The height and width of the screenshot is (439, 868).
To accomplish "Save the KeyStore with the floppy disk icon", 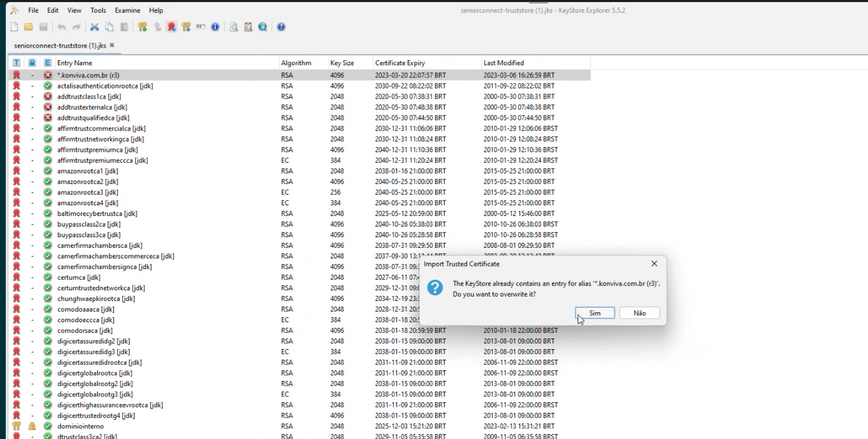I will 43,27.
